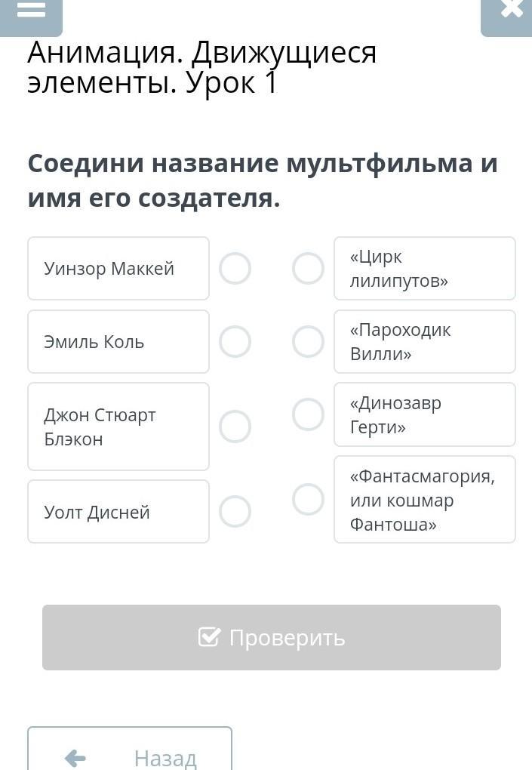This screenshot has width=532, height=770.
Task: Close the lesson with X icon
Action: [511, 11]
